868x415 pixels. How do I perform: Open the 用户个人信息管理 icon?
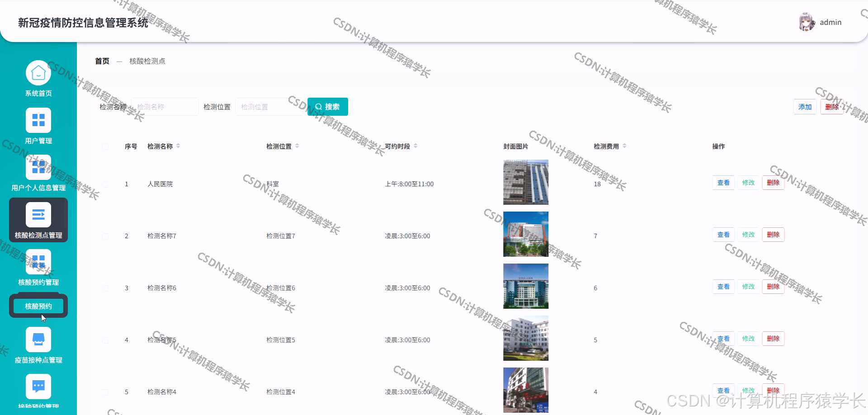[x=38, y=167]
